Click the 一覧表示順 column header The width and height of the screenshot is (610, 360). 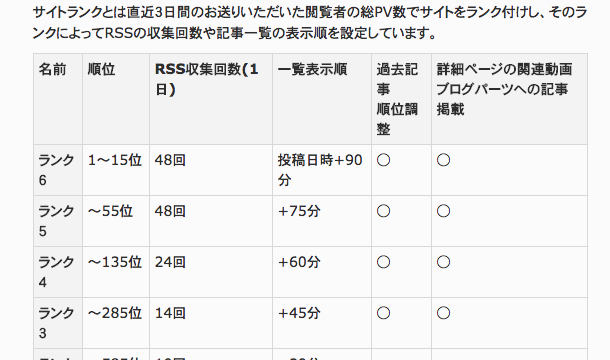pos(322,99)
